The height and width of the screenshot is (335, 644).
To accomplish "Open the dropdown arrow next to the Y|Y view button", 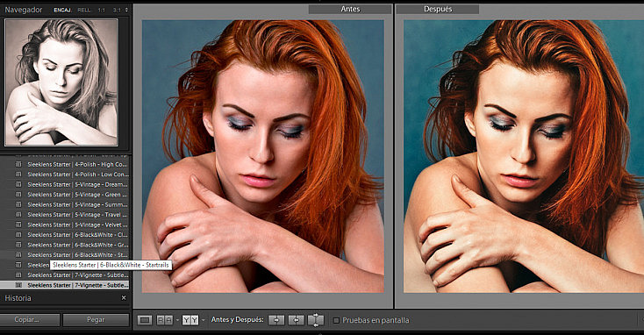I will point(203,320).
